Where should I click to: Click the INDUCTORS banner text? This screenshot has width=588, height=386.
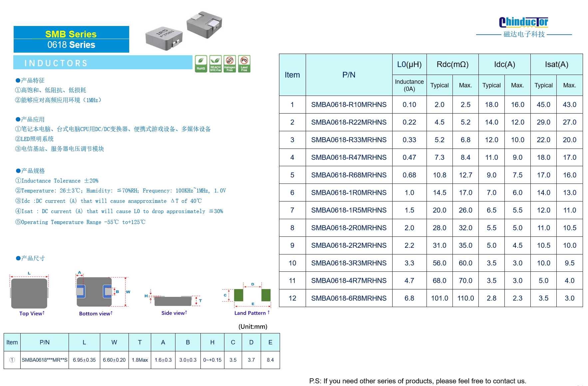(x=56, y=63)
